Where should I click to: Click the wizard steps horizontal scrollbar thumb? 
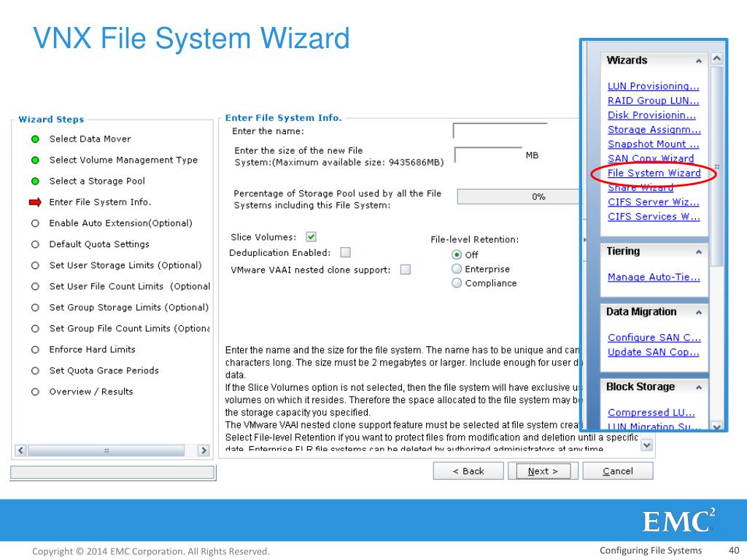(107, 450)
